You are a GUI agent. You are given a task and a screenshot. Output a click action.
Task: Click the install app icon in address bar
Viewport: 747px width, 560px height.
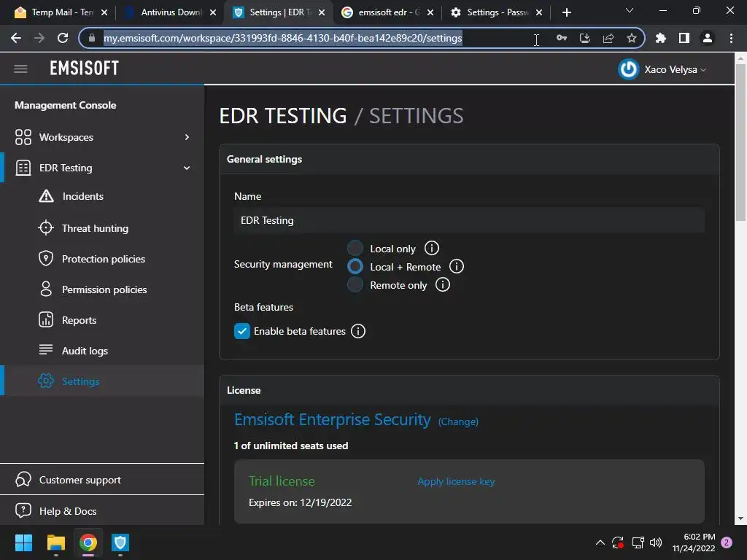[x=585, y=38]
